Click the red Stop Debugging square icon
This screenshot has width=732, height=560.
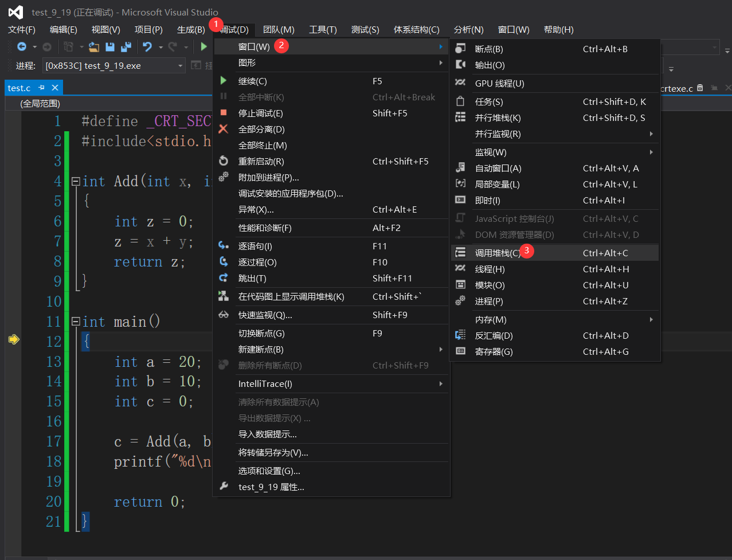tap(224, 113)
